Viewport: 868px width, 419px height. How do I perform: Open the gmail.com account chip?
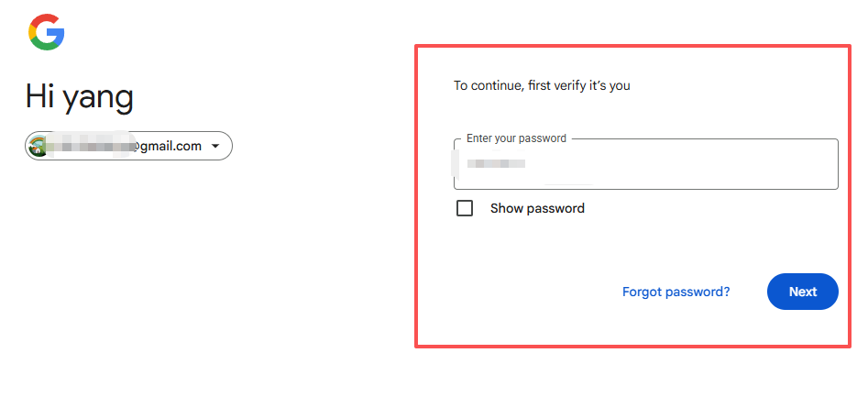pos(128,146)
